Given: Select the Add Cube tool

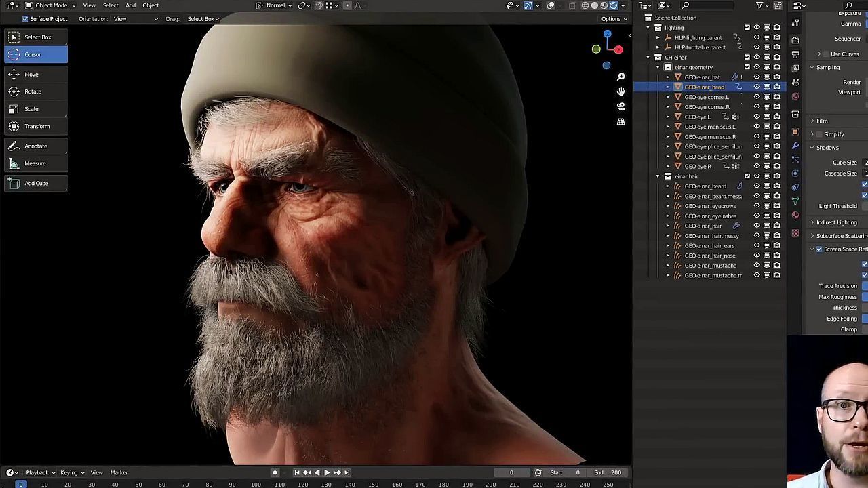Looking at the screenshot, I should 36,183.
